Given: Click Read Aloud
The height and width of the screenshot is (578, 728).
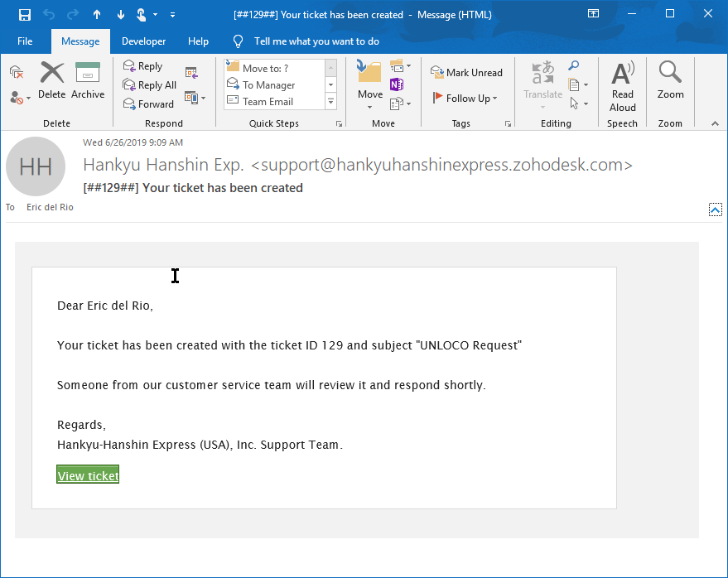Looking at the screenshot, I should coord(623,87).
